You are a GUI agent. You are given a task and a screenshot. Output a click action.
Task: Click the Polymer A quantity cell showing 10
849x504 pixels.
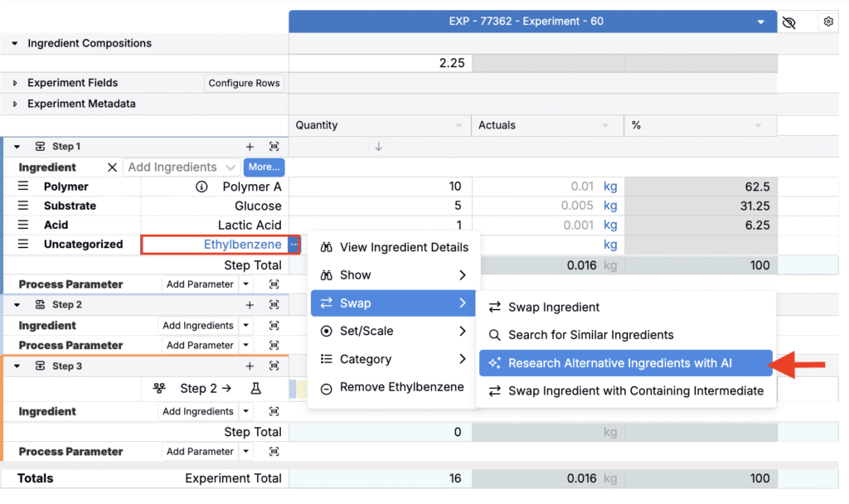tap(380, 187)
